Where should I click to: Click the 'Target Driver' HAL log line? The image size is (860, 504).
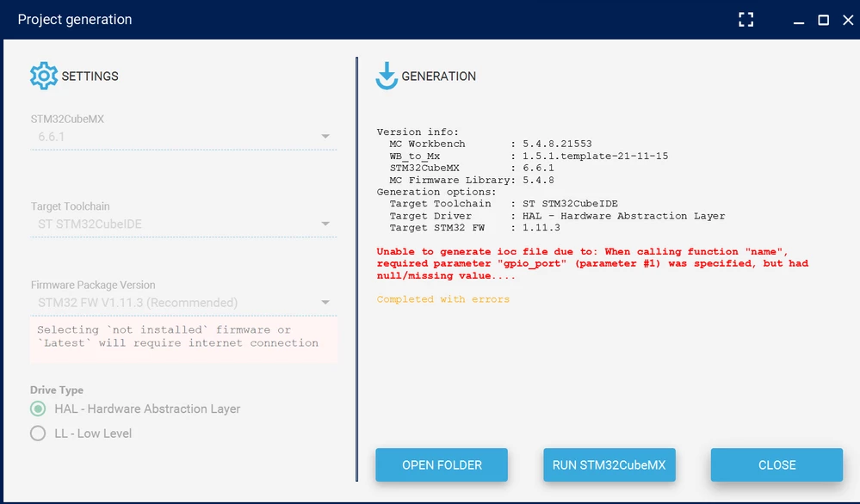pyautogui.click(x=557, y=216)
